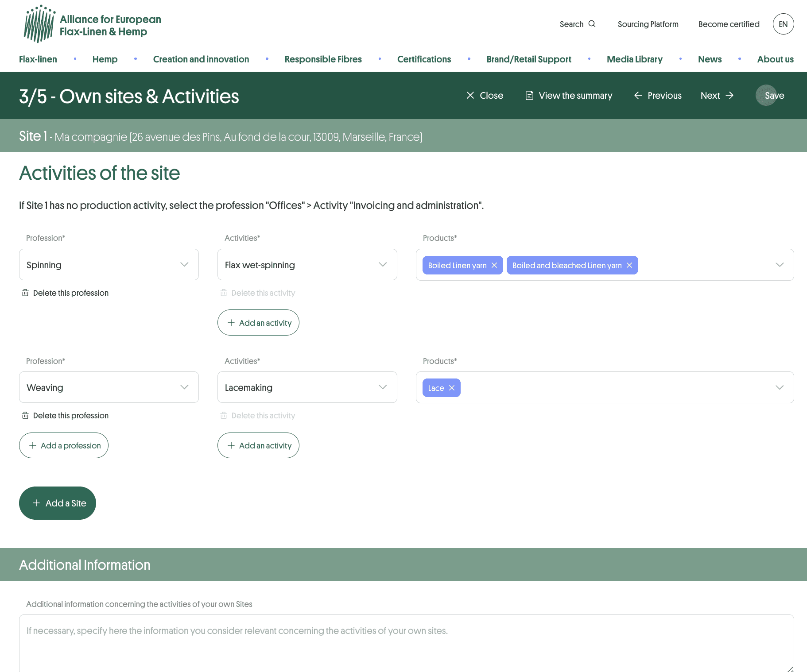Open the summary via document icon
Image resolution: width=807 pixels, height=672 pixels.
(x=529, y=96)
